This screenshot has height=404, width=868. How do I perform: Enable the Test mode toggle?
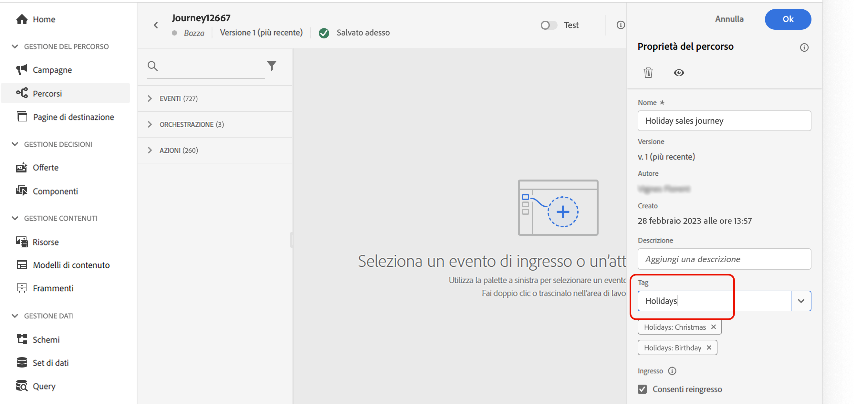click(x=548, y=25)
